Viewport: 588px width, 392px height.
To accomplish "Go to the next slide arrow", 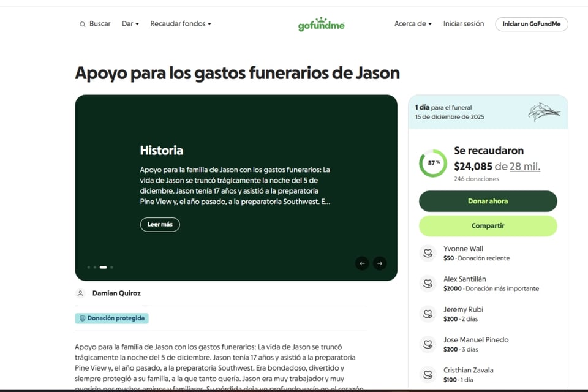I will (380, 263).
